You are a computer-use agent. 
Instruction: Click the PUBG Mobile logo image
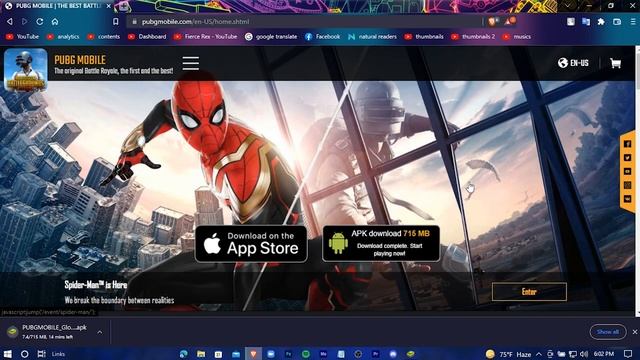tap(26, 69)
